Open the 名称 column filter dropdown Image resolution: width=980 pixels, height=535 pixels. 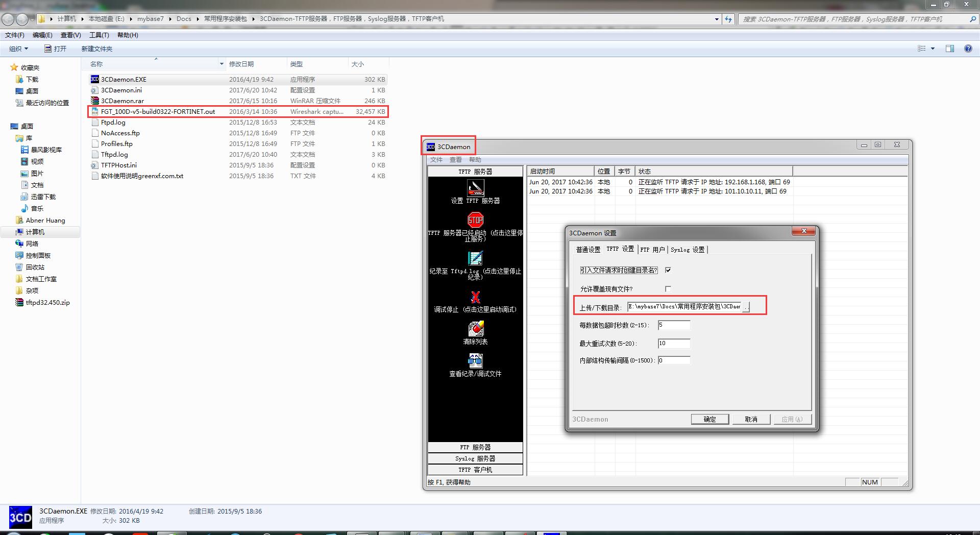point(222,64)
